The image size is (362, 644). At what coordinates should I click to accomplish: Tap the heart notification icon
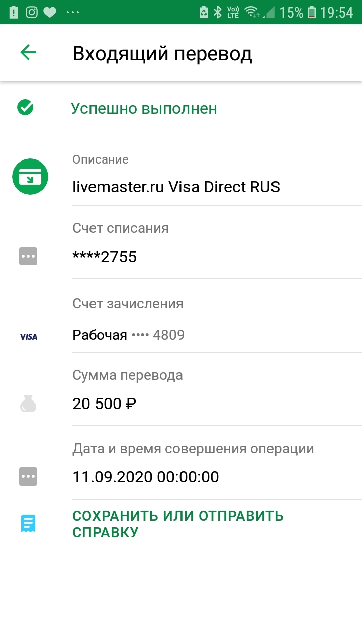coord(50,12)
